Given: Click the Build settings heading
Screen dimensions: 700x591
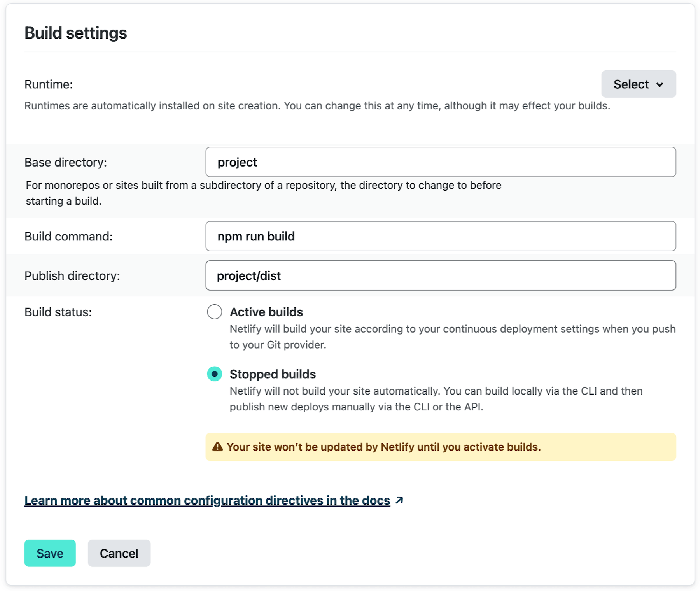Looking at the screenshot, I should 76,33.
